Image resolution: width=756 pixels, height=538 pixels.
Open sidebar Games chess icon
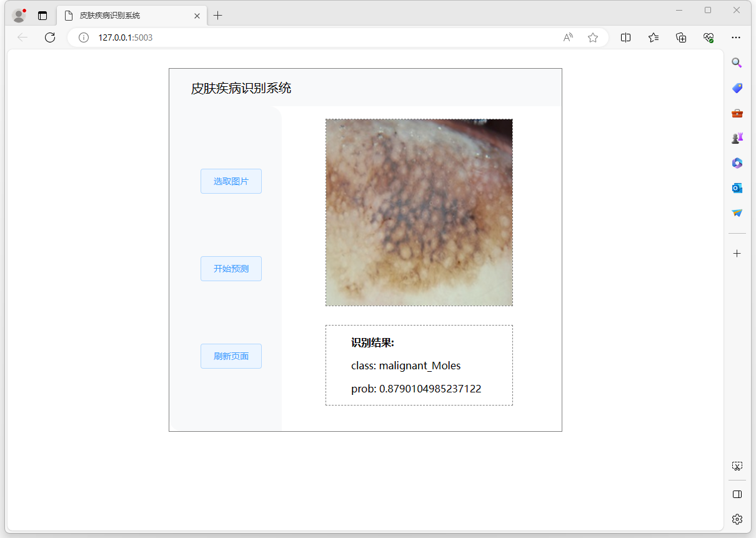[x=737, y=138]
